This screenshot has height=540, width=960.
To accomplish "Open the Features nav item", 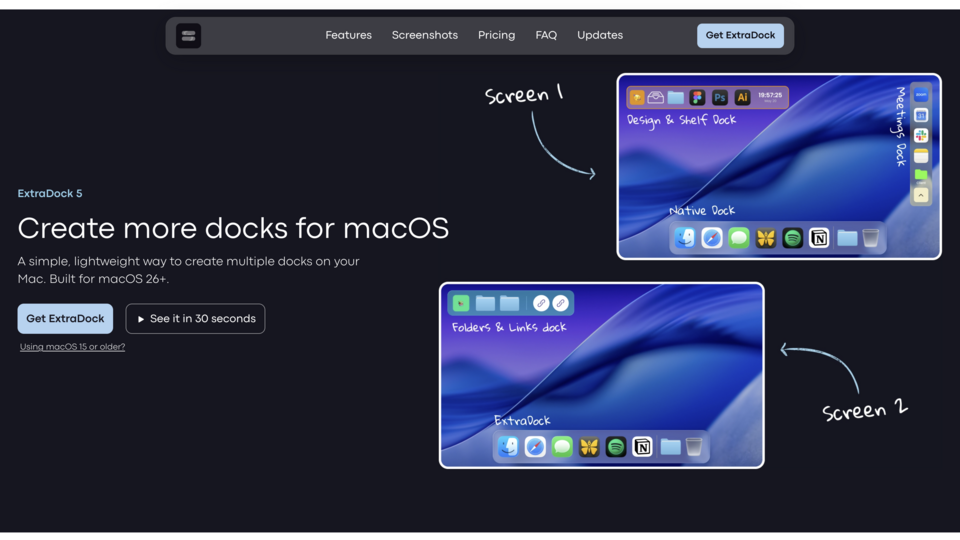I will 348,36.
